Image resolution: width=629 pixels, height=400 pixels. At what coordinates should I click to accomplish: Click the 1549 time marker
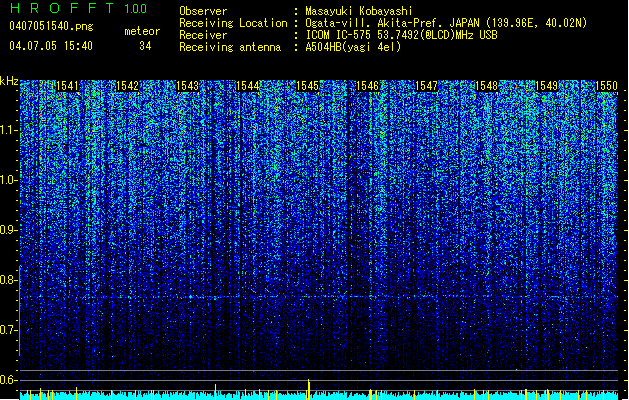coord(546,86)
